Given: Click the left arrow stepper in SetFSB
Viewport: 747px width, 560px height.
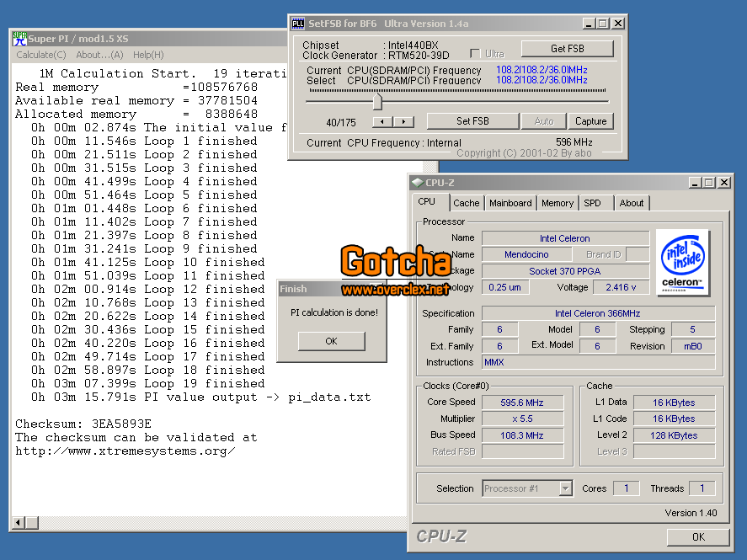Looking at the screenshot, I should pyautogui.click(x=382, y=122).
